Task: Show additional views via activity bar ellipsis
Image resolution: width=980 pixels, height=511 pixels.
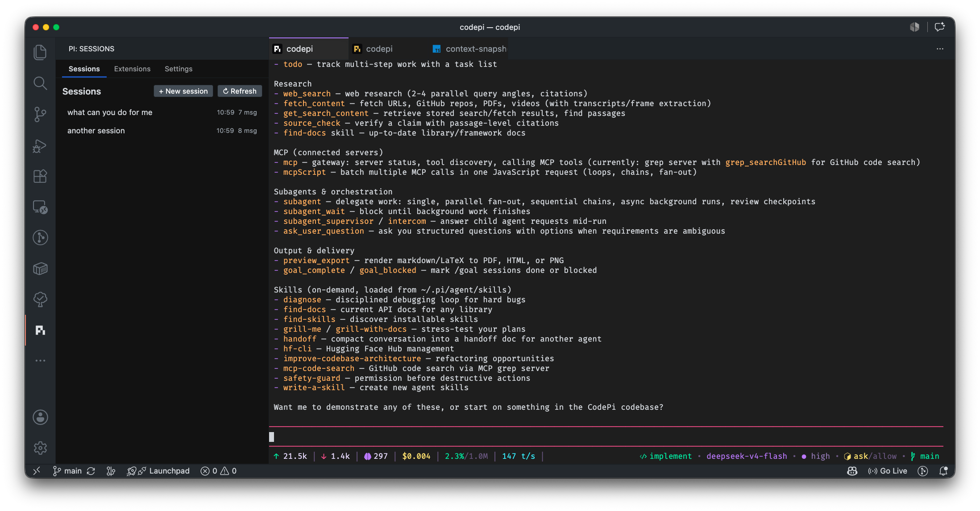Action: 40,360
